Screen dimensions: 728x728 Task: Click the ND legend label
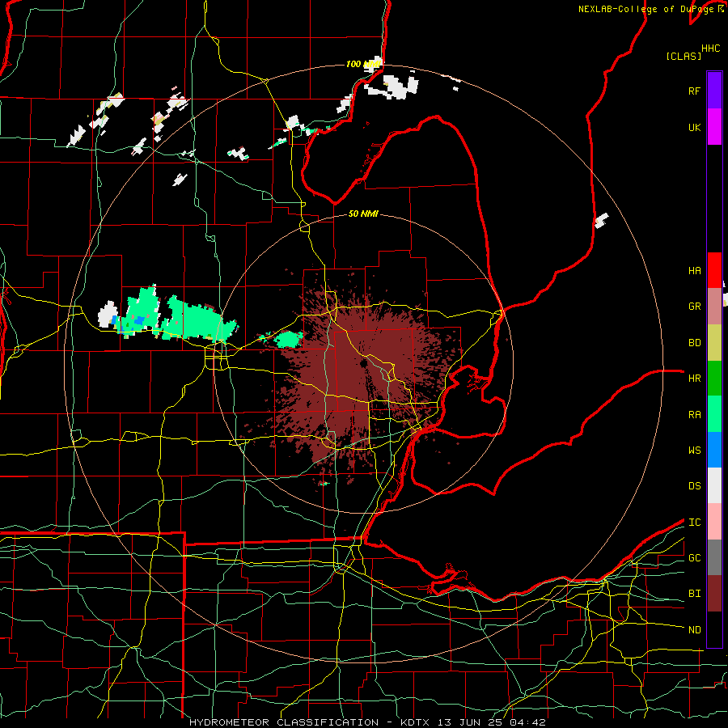tap(694, 630)
